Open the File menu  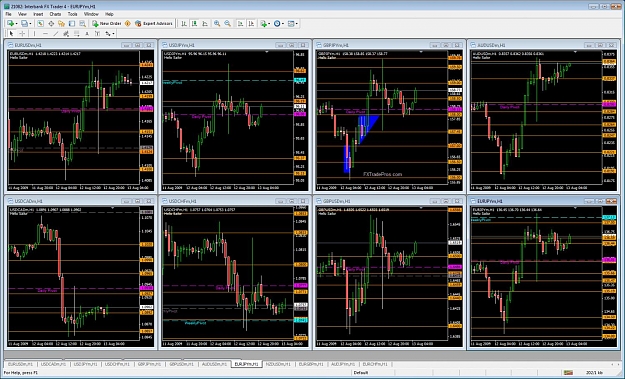coord(8,14)
